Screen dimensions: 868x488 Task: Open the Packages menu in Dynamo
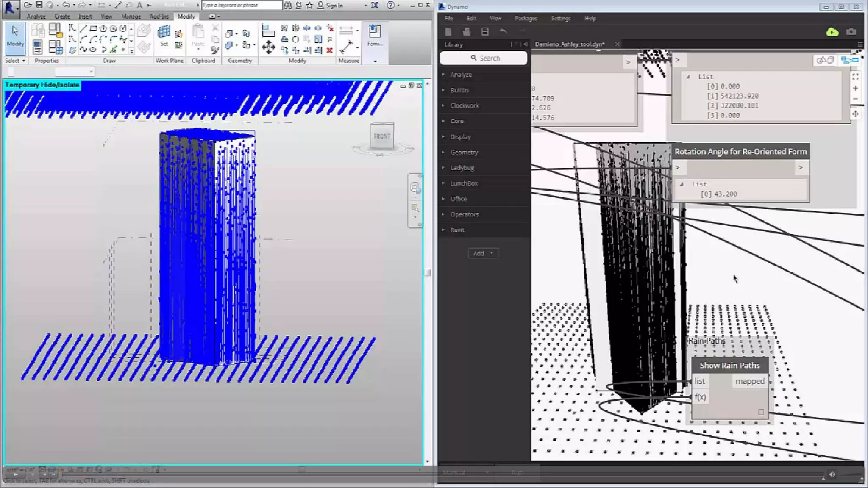pyautogui.click(x=526, y=18)
